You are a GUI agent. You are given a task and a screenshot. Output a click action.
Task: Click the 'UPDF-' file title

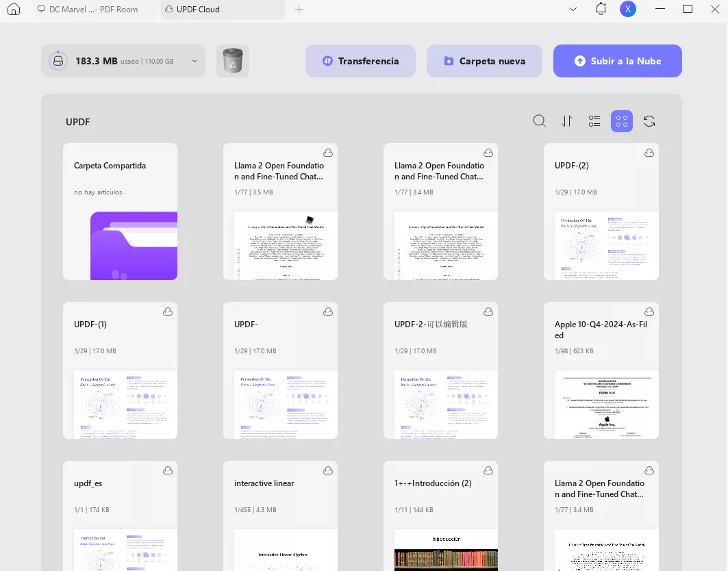pyautogui.click(x=246, y=324)
